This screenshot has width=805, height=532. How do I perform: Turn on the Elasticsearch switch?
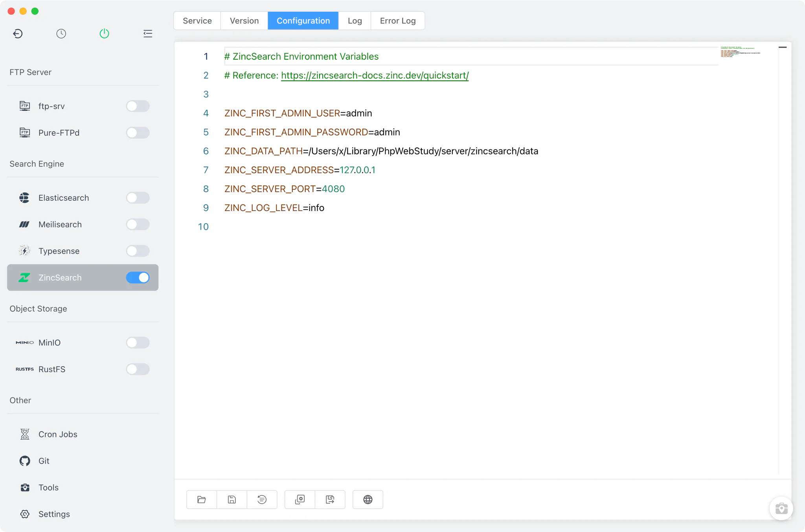[138, 198]
